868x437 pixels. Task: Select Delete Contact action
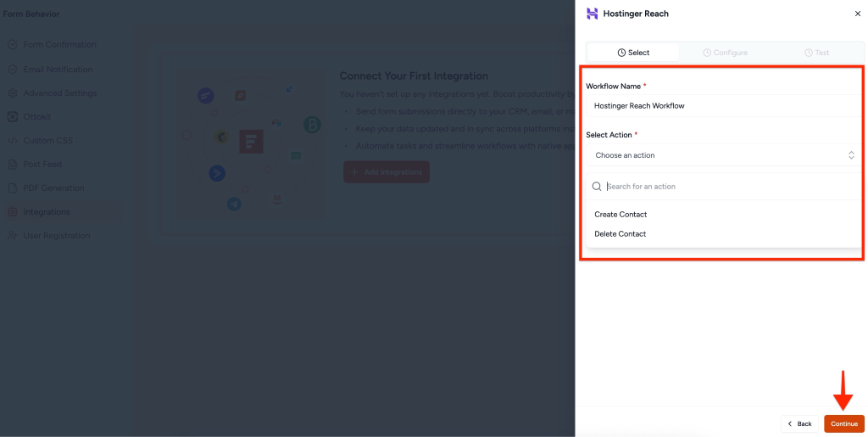tap(620, 234)
